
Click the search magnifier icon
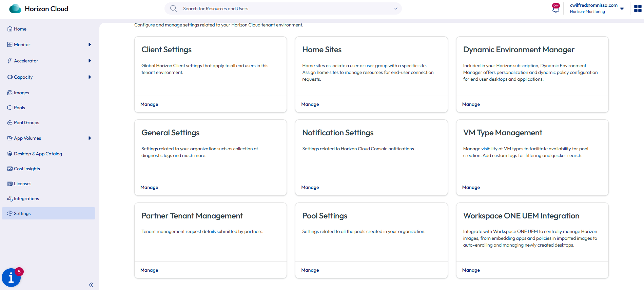pyautogui.click(x=174, y=8)
